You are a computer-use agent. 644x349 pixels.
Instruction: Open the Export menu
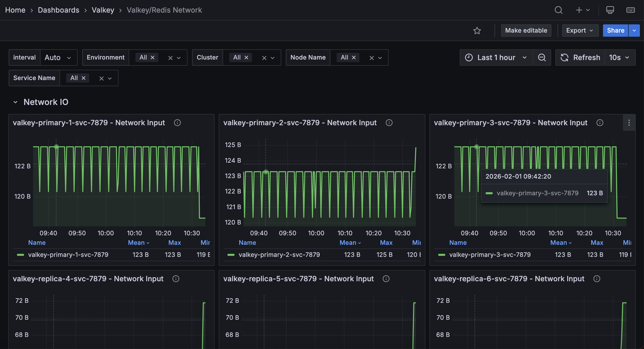(580, 30)
